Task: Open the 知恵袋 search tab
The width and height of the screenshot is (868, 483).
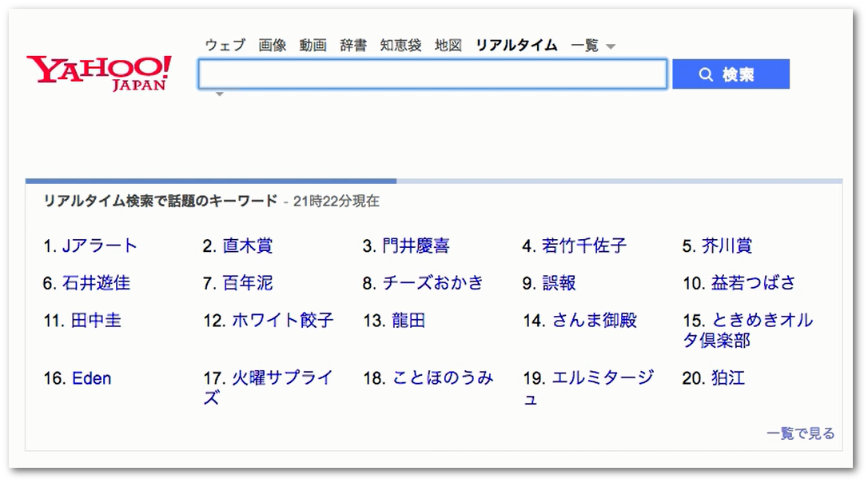Action: tap(400, 46)
